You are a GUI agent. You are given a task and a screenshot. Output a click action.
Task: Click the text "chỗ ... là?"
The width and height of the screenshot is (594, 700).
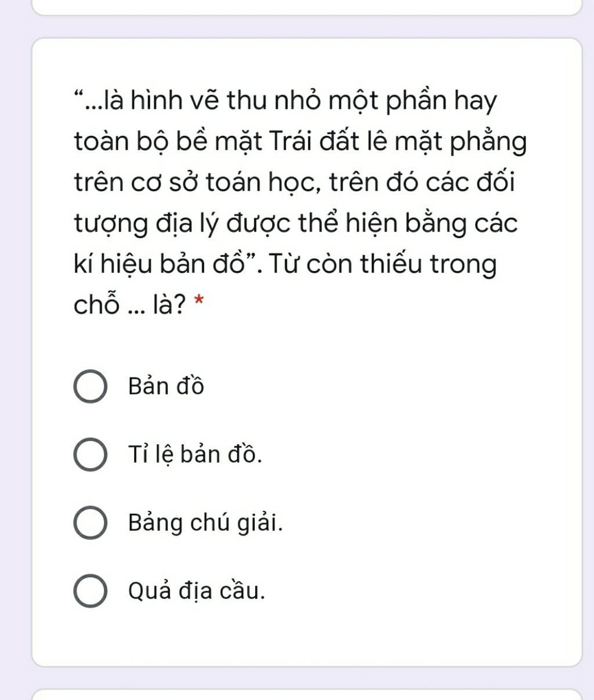pos(131,304)
